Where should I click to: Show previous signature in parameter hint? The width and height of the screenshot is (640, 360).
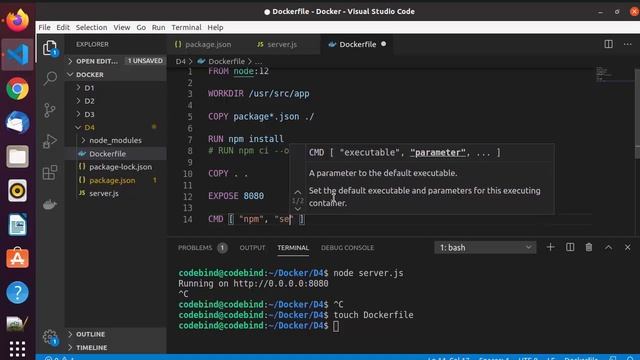[298, 192]
